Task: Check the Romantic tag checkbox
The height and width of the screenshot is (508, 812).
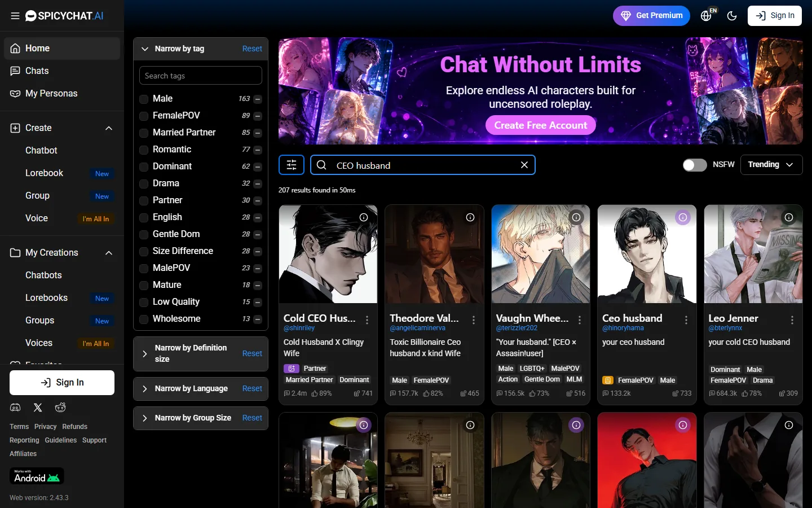Action: [144, 150]
